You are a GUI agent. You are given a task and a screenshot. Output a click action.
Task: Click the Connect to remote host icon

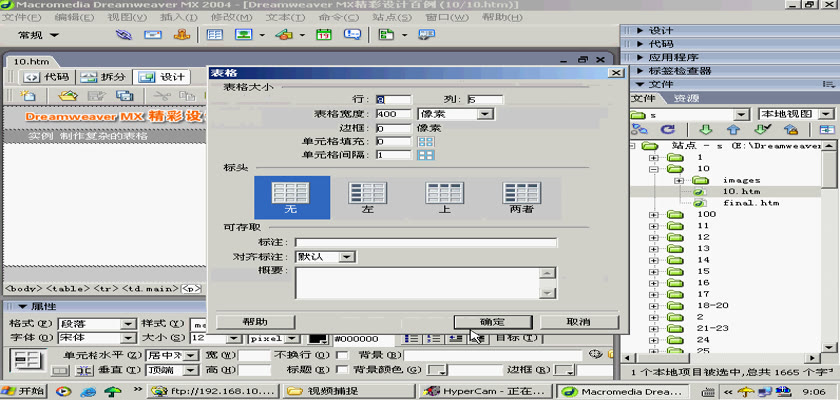click(639, 130)
